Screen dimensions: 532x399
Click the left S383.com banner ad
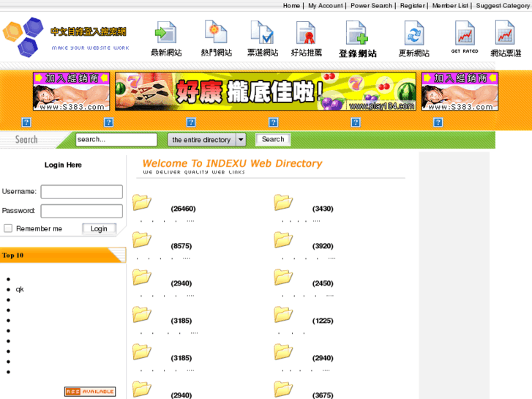[71, 92]
